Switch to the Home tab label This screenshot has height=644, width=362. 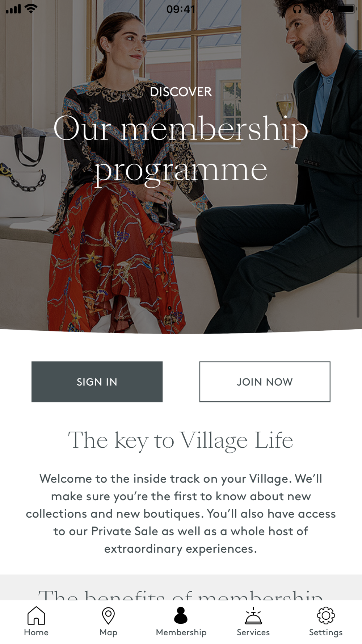point(36,632)
